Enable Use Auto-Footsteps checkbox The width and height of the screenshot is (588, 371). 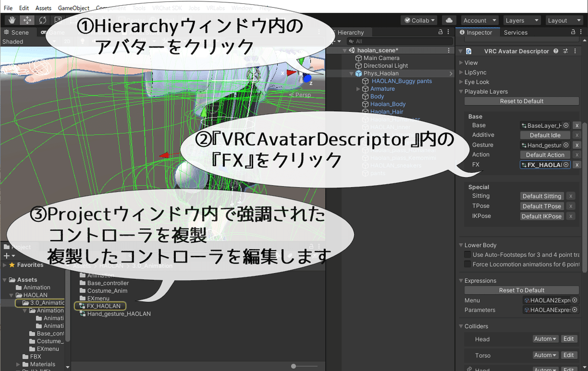(x=467, y=255)
